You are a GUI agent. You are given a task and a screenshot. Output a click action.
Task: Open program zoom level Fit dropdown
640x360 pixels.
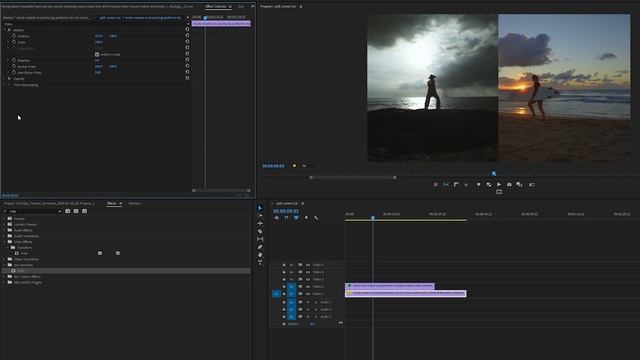point(309,166)
